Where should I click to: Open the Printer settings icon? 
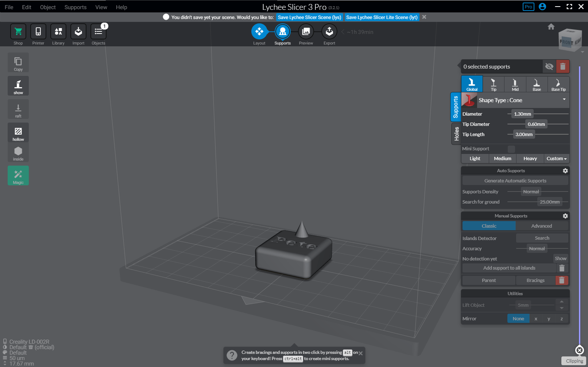[38, 32]
